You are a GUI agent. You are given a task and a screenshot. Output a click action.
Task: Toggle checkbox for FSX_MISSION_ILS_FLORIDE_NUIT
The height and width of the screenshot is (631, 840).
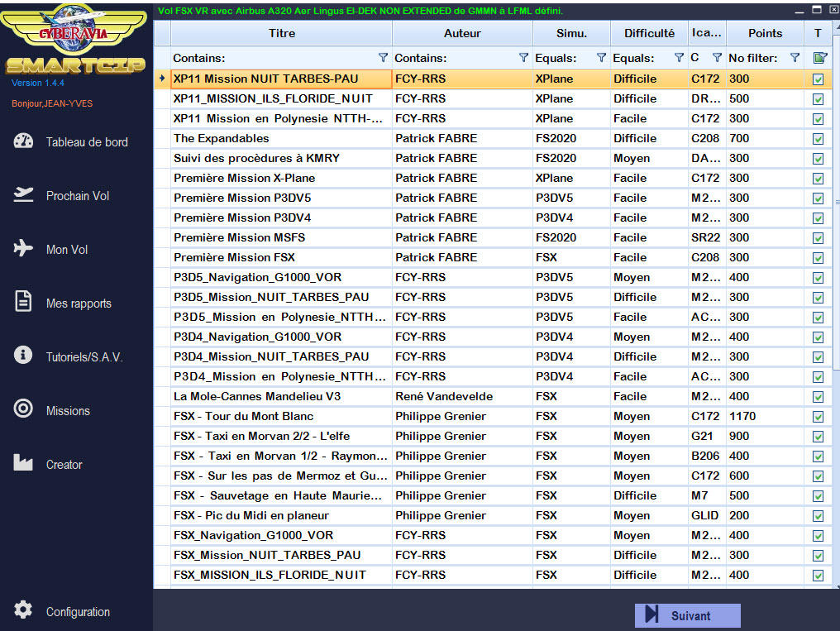[818, 576]
